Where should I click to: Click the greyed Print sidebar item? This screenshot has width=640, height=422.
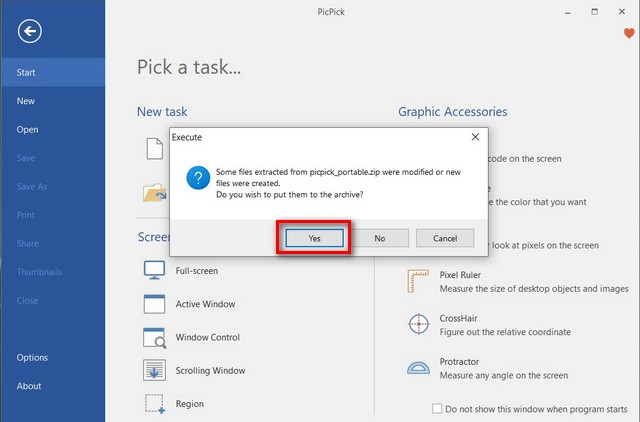[x=52, y=215]
